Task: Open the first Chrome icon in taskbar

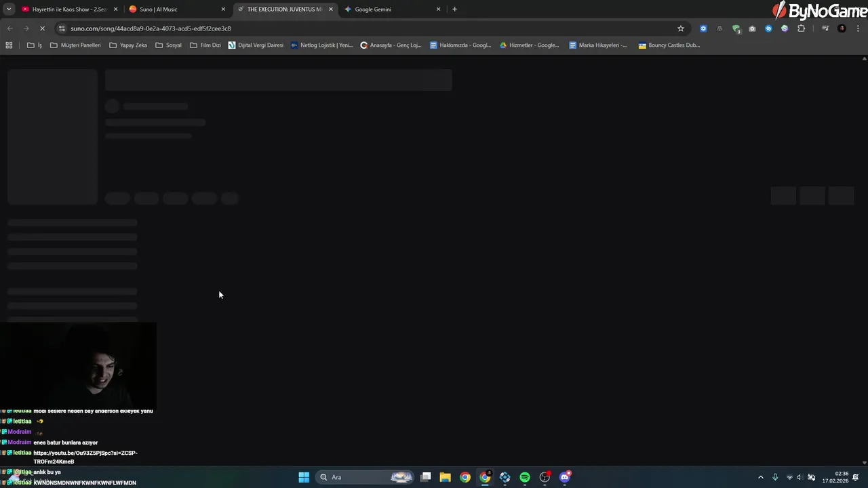Action: (x=465, y=477)
